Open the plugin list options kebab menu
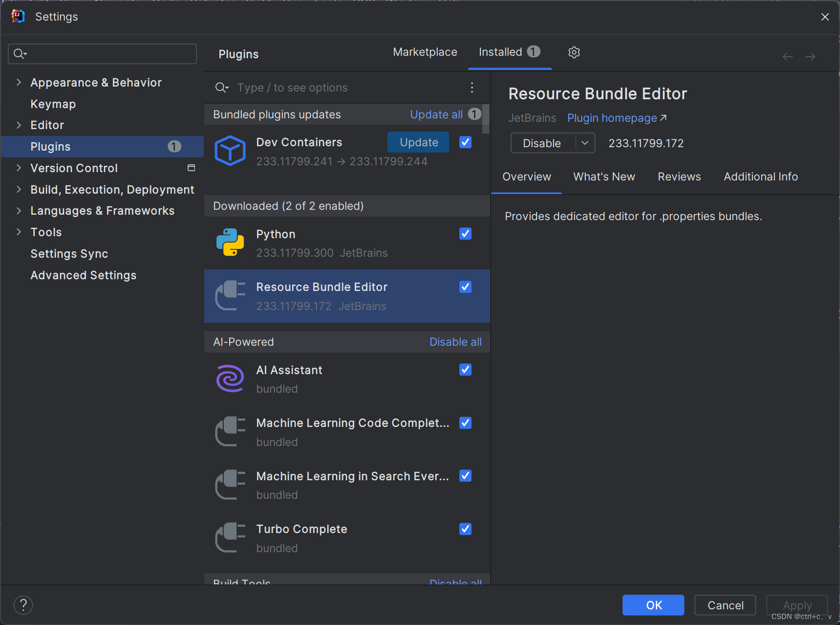Image resolution: width=840 pixels, height=625 pixels. pyautogui.click(x=472, y=88)
